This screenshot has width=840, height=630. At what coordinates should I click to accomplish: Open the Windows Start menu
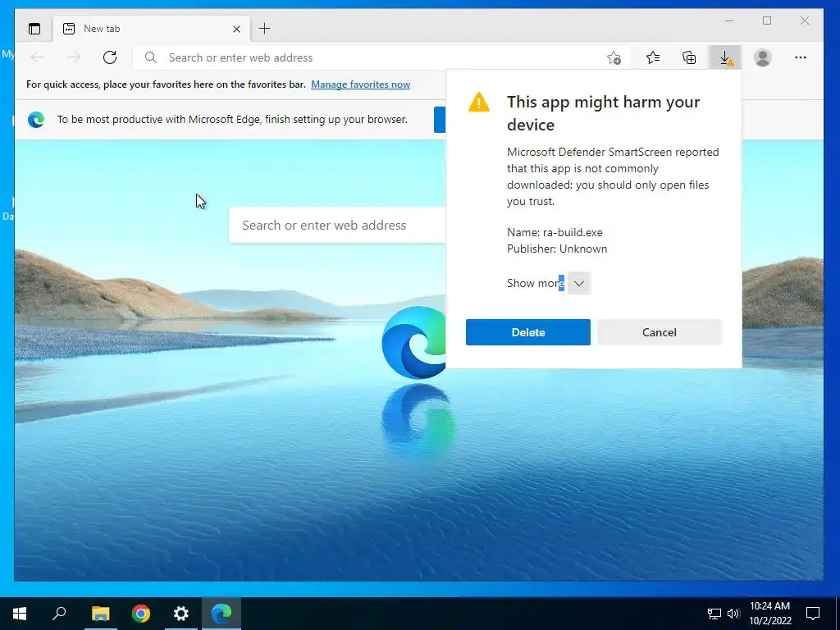coord(20,614)
